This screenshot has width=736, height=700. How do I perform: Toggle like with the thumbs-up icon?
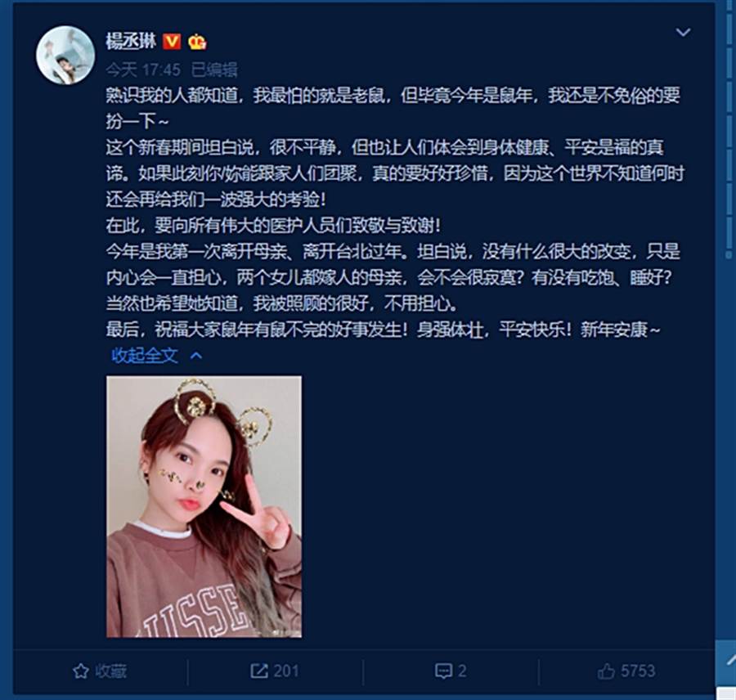pos(606,671)
